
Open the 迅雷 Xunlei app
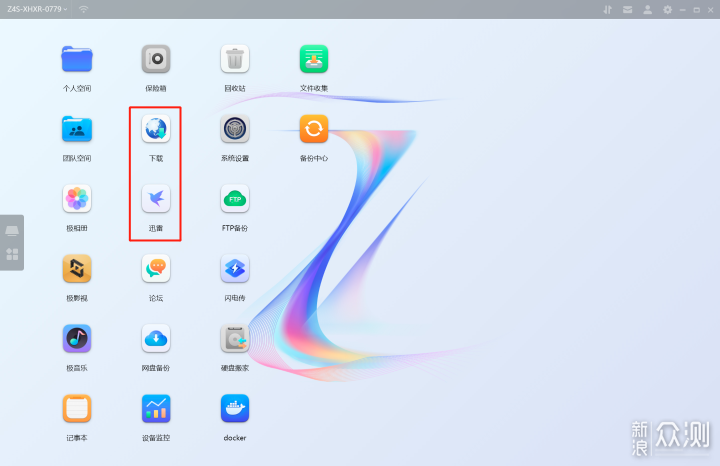(156, 199)
